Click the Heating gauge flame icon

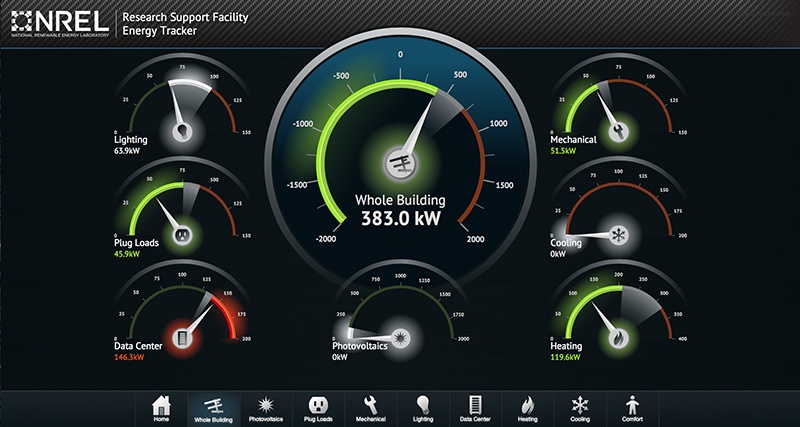click(619, 337)
